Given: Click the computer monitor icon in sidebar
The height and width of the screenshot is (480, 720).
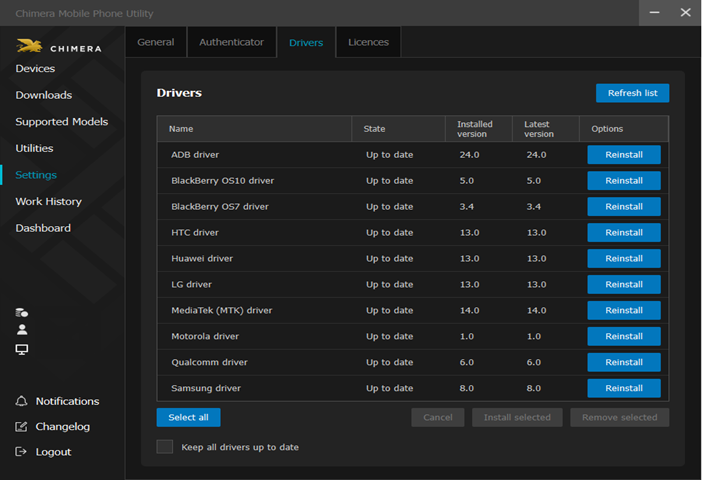Looking at the screenshot, I should pos(22,349).
